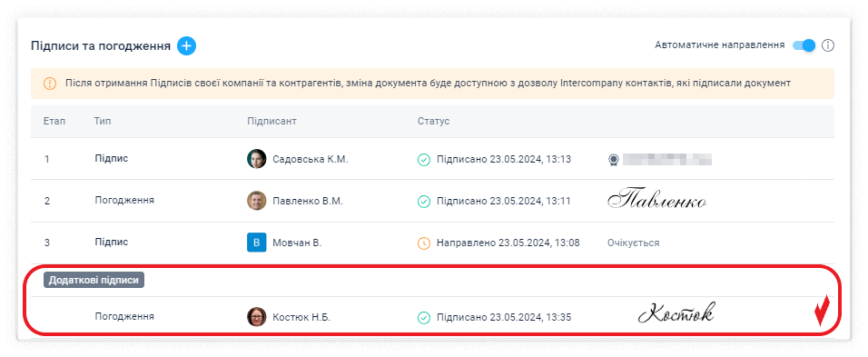Click the Тип column header
The width and height of the screenshot is (868, 357).
103,121
